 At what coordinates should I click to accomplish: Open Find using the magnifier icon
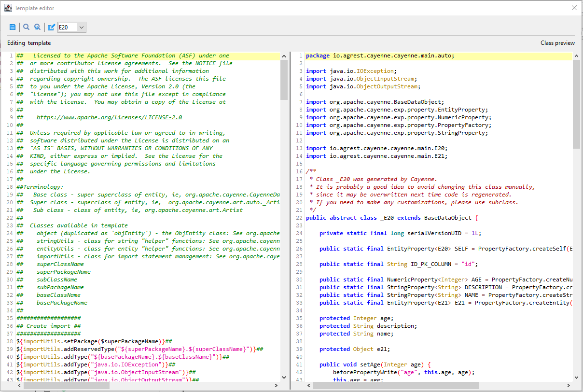coord(26,27)
